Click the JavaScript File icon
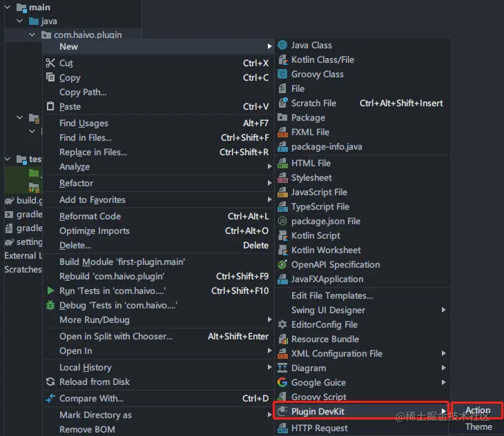504x436 pixels. click(282, 192)
